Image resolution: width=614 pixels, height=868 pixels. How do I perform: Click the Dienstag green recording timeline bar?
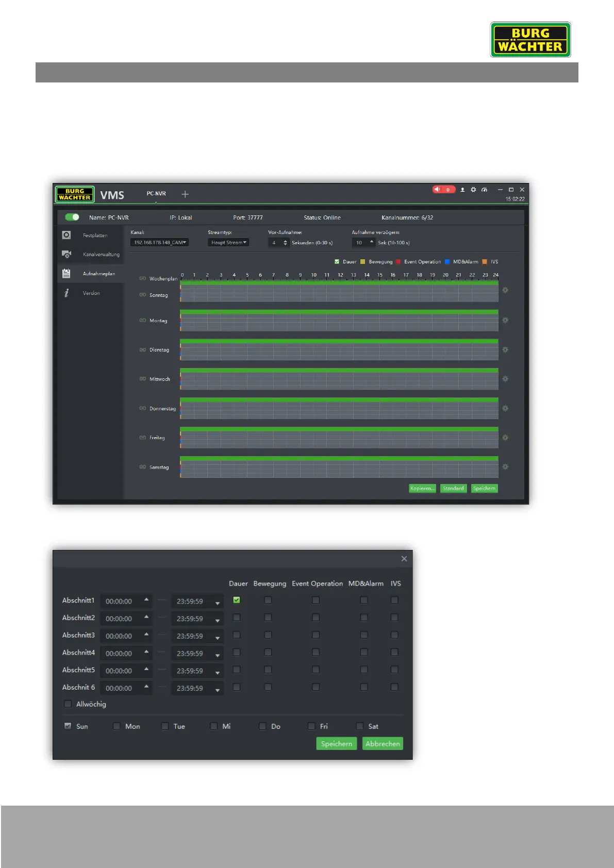[x=339, y=341]
